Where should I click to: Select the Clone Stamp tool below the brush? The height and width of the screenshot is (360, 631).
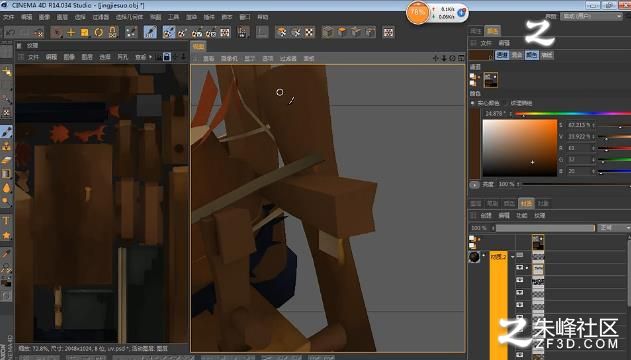(6, 146)
